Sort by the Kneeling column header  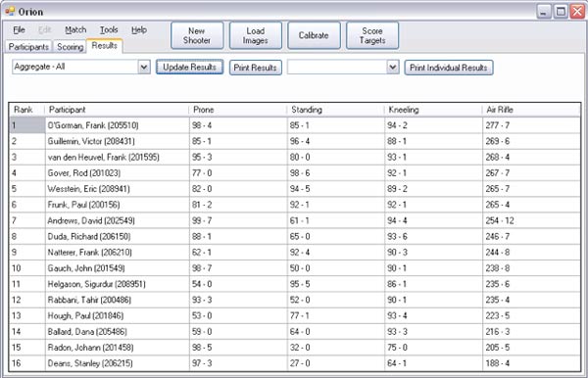point(433,110)
